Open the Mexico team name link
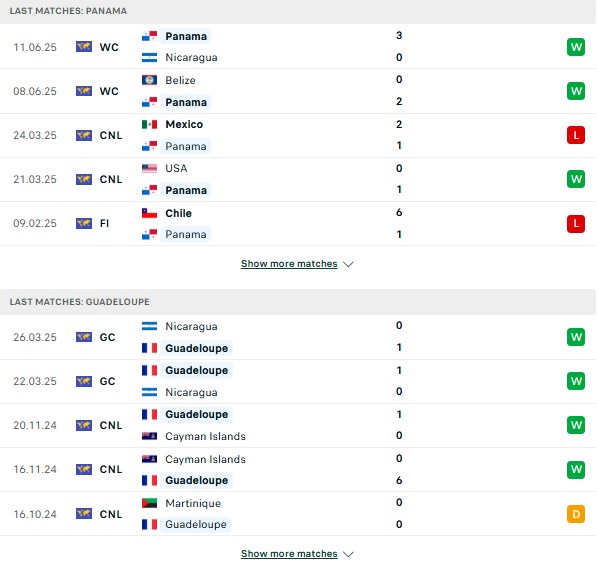Viewport: 597px width, 574px height. tap(184, 124)
